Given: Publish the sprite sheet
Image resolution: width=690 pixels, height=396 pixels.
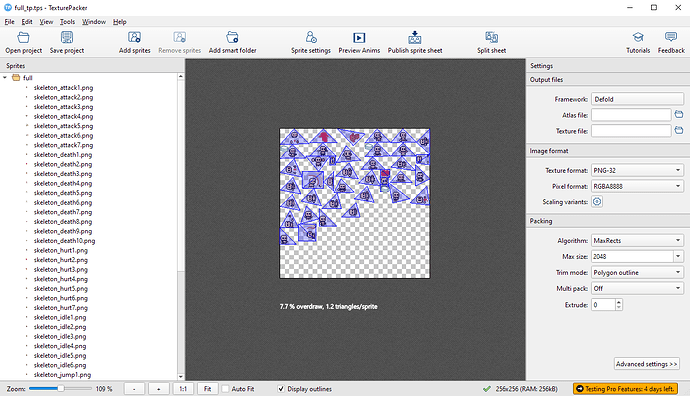Looking at the screenshot, I should (415, 38).
